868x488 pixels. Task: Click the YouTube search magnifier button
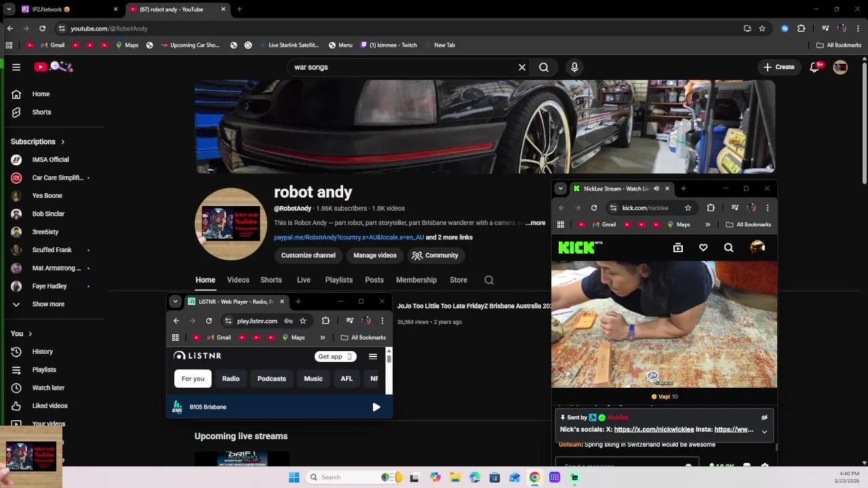point(544,67)
